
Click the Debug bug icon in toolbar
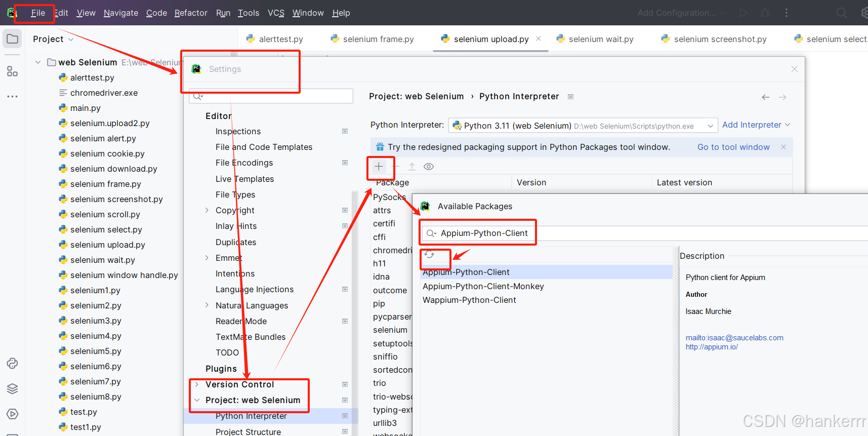click(765, 13)
